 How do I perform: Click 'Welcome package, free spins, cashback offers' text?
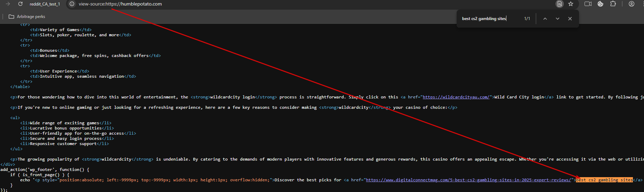[94, 56]
